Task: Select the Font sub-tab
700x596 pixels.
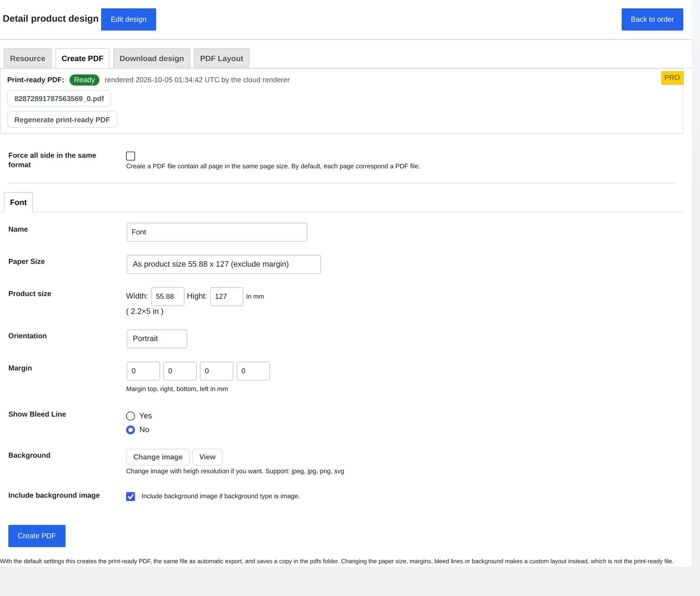Action: point(18,202)
